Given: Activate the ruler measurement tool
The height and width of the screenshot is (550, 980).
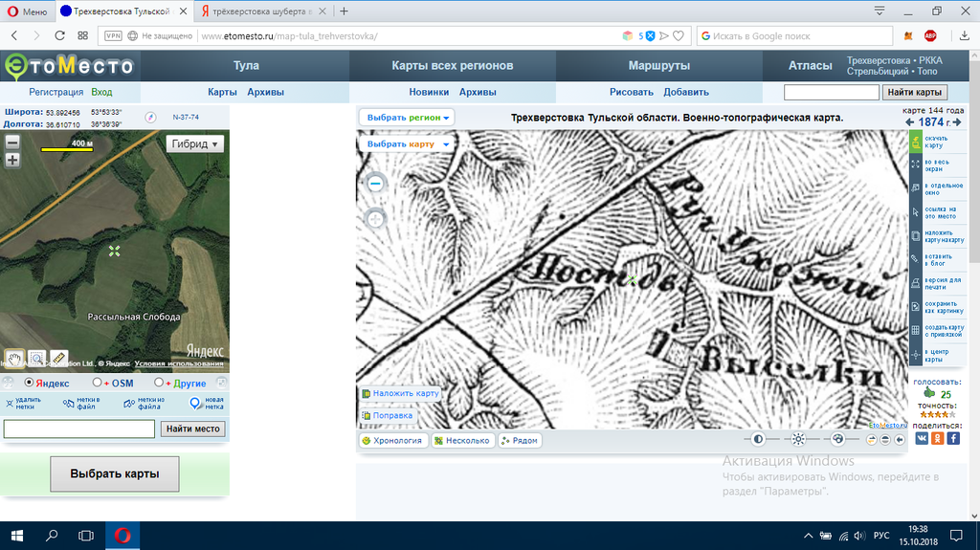Looking at the screenshot, I should click(59, 358).
